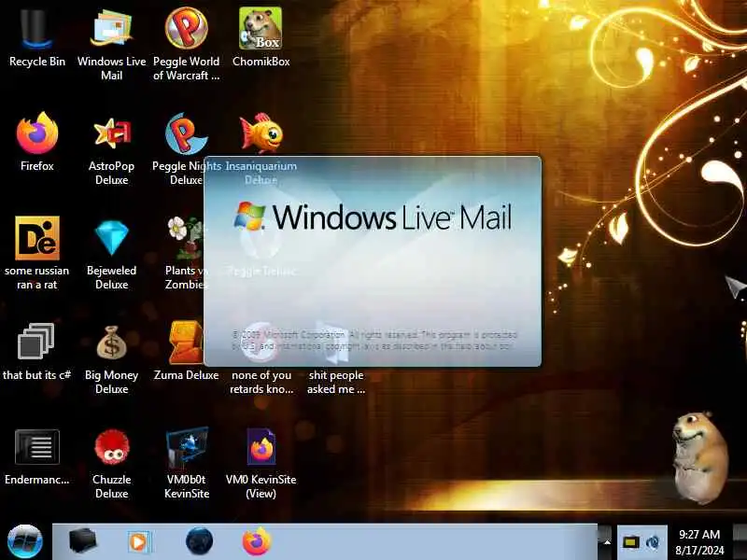The image size is (747, 560).
Task: Open the Recycle Bin desktop icon
Action: (36, 38)
